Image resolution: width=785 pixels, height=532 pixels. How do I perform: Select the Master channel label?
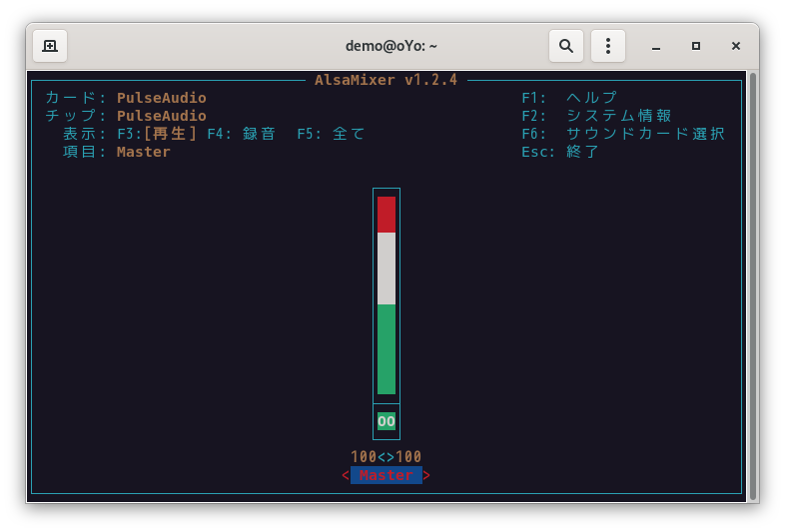(387, 475)
